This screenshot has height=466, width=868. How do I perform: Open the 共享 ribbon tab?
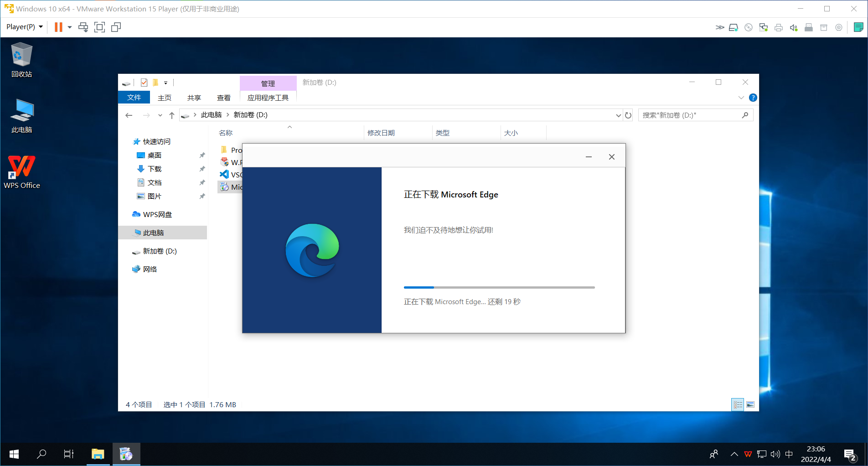pos(194,98)
